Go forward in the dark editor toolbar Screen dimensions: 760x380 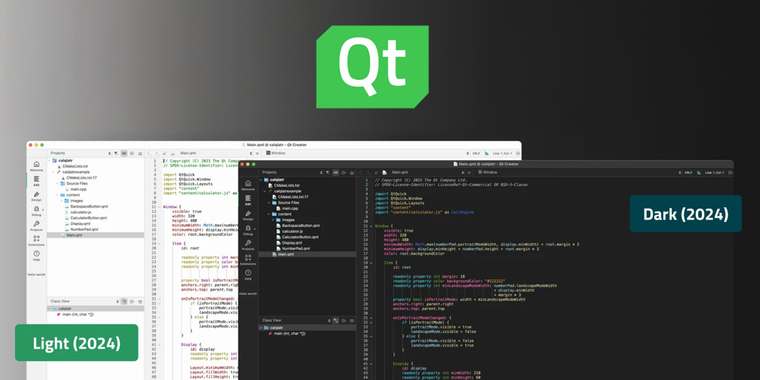(x=368, y=173)
